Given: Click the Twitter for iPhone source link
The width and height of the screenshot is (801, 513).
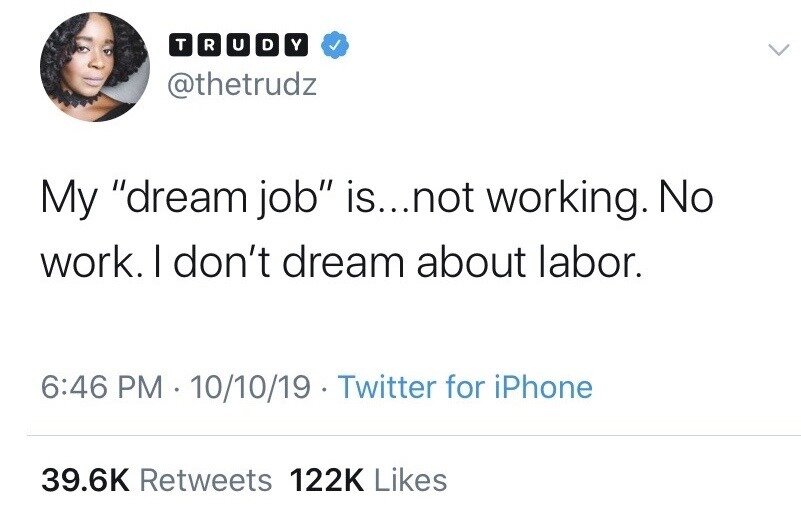Looking at the screenshot, I should 465,387.
